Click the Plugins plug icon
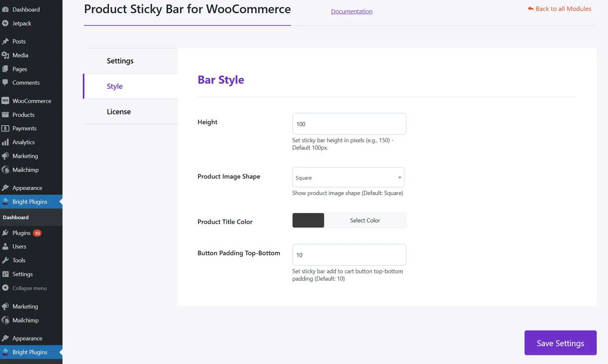 [5, 233]
